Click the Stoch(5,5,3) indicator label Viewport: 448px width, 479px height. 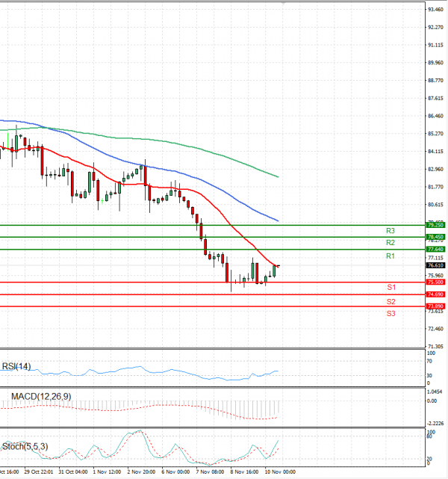click(x=25, y=447)
